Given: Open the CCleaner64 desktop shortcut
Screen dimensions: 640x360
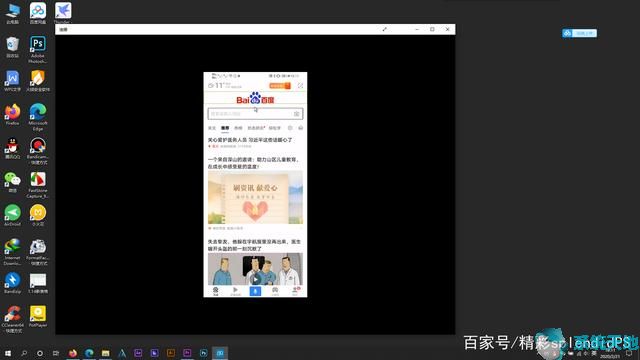Looking at the screenshot, I should (12, 319).
